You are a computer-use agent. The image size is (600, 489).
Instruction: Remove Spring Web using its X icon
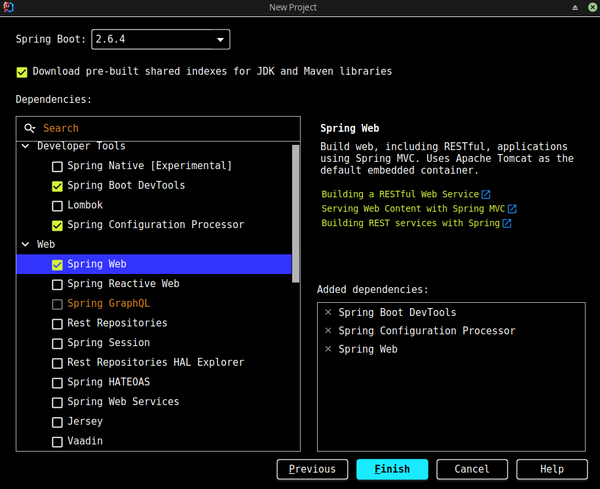coord(328,350)
